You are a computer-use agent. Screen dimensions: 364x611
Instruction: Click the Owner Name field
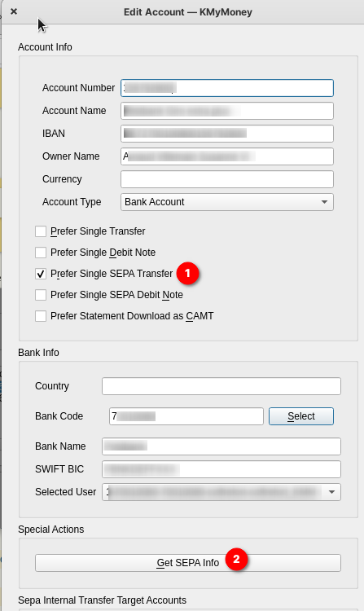pyautogui.click(x=227, y=156)
